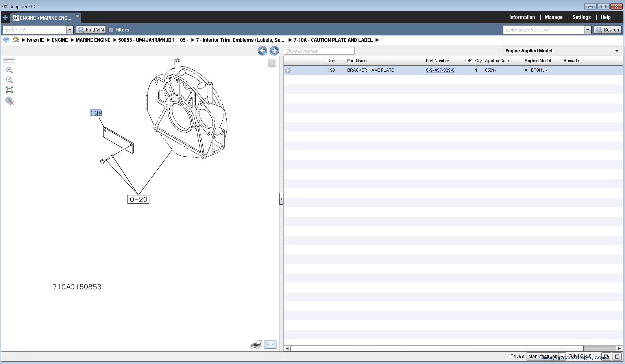The image size is (625, 364).
Task: Click the Find VIN button
Action: [91, 30]
